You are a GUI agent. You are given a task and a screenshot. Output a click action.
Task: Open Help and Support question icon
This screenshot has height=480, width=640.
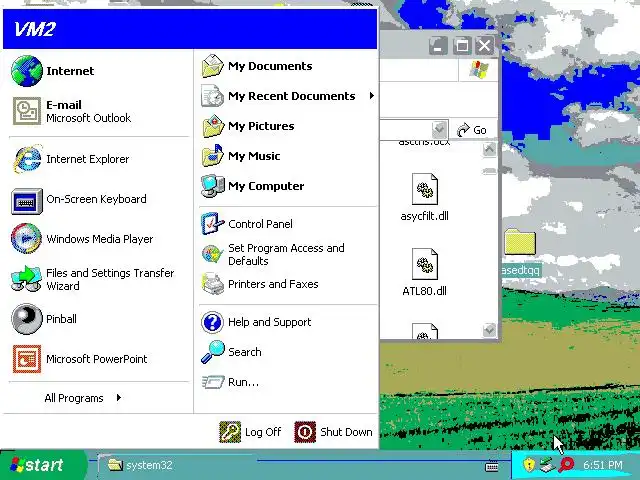(212, 322)
